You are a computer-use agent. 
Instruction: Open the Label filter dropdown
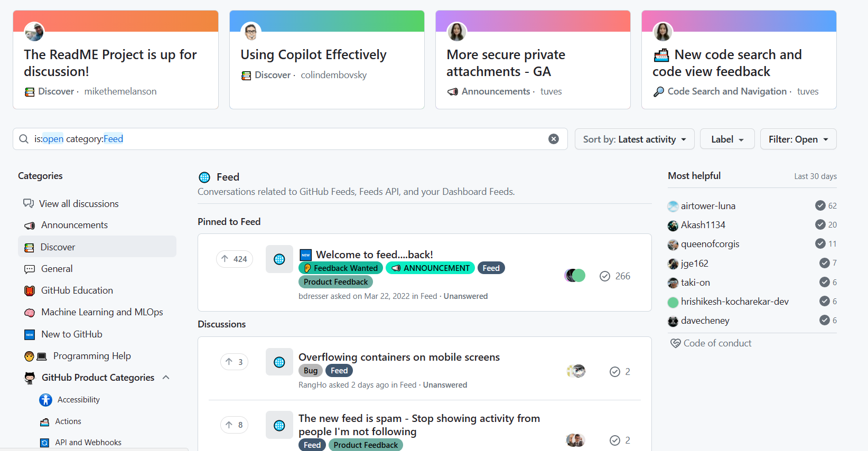(727, 139)
